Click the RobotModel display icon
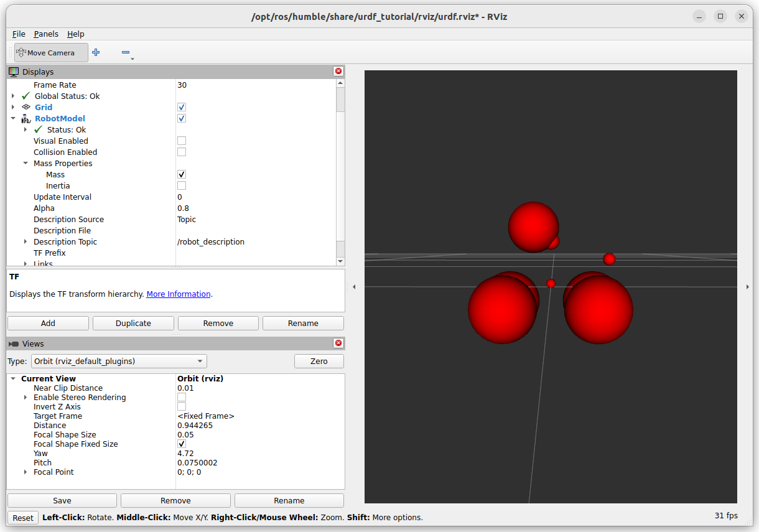759x532 pixels. click(26, 119)
